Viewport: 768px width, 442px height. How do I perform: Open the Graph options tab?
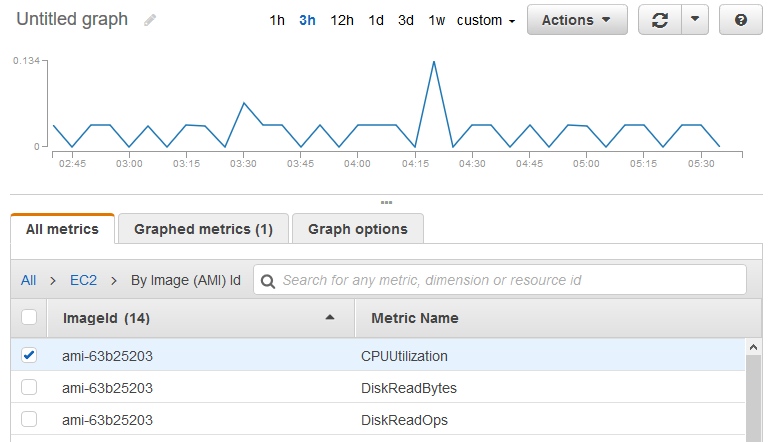click(357, 229)
